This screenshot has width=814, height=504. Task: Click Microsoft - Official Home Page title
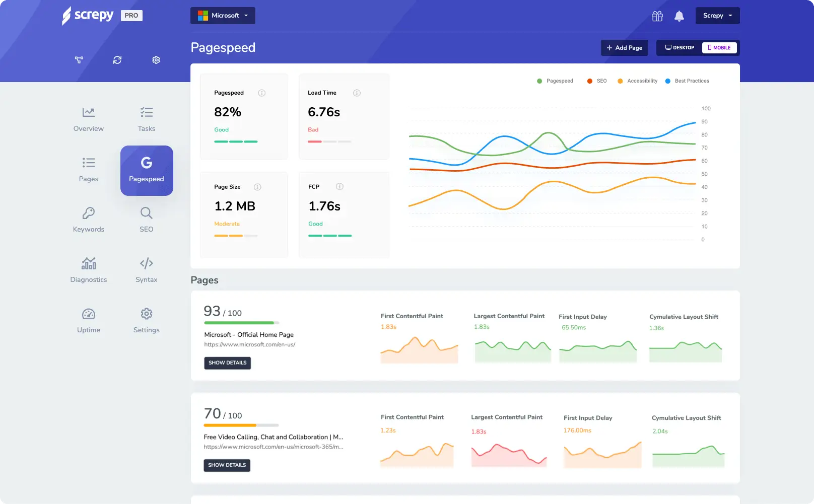(249, 335)
